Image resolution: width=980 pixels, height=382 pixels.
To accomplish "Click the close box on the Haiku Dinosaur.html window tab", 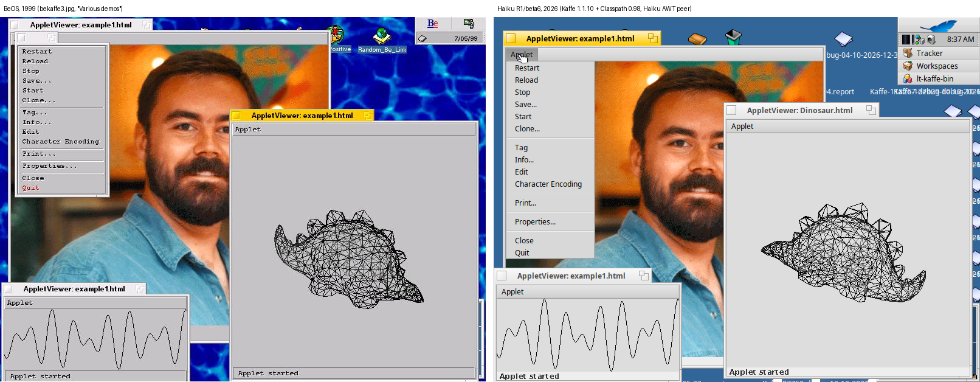I will coord(731,110).
